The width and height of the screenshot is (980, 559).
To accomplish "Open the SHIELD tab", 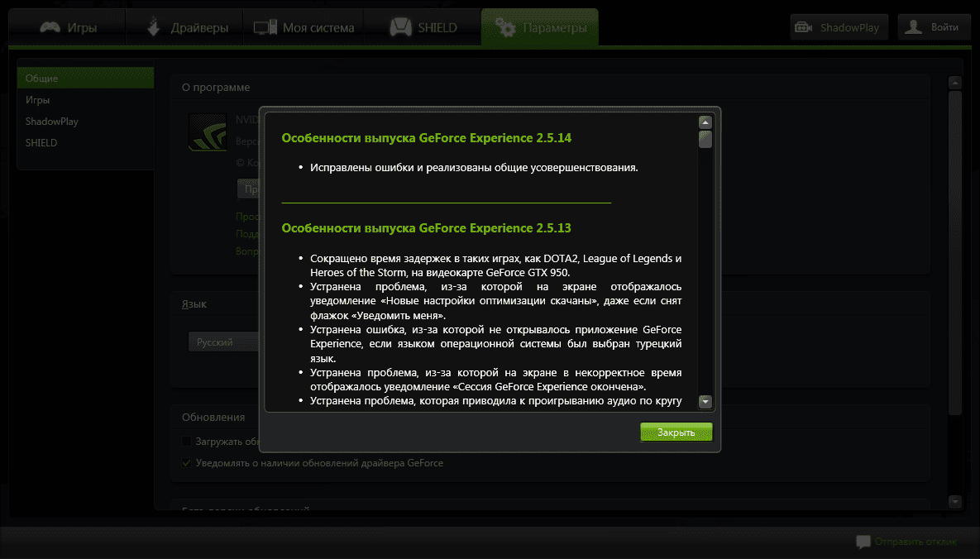I will click(x=423, y=27).
